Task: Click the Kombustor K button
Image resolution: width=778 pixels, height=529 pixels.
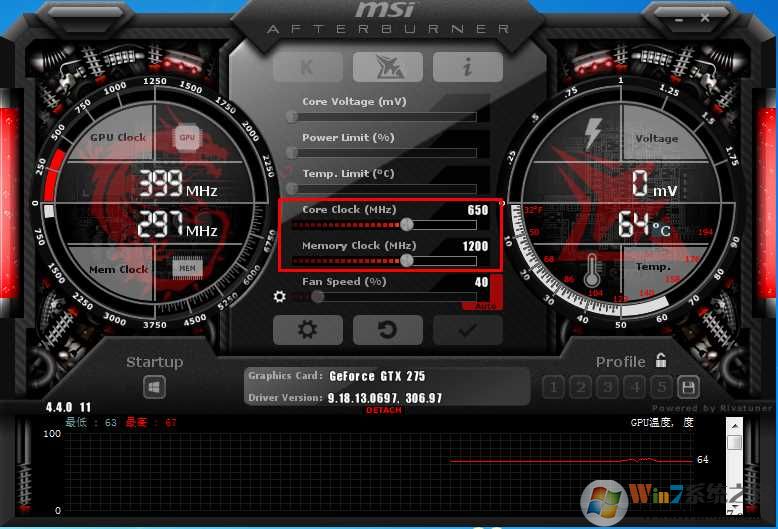Action: pyautogui.click(x=308, y=66)
